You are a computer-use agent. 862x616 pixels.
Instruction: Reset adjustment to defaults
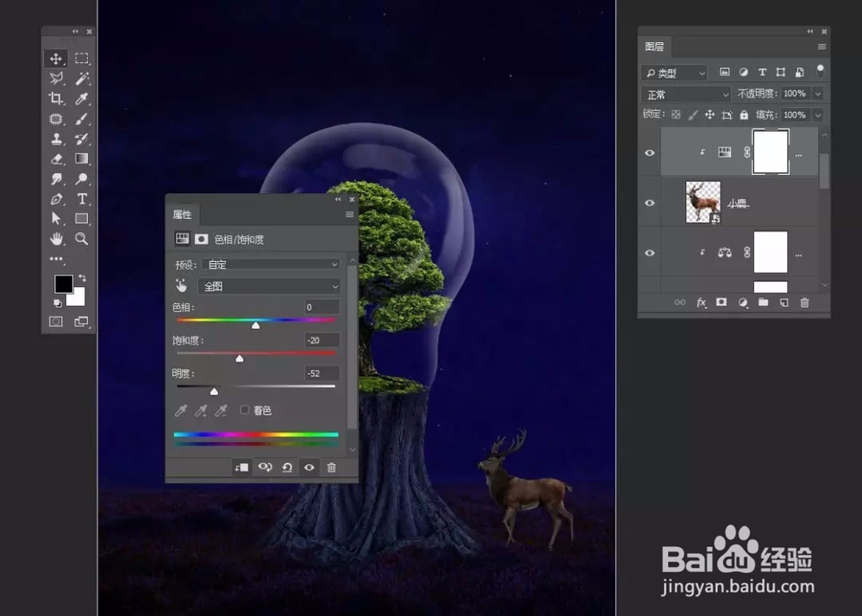click(x=287, y=468)
